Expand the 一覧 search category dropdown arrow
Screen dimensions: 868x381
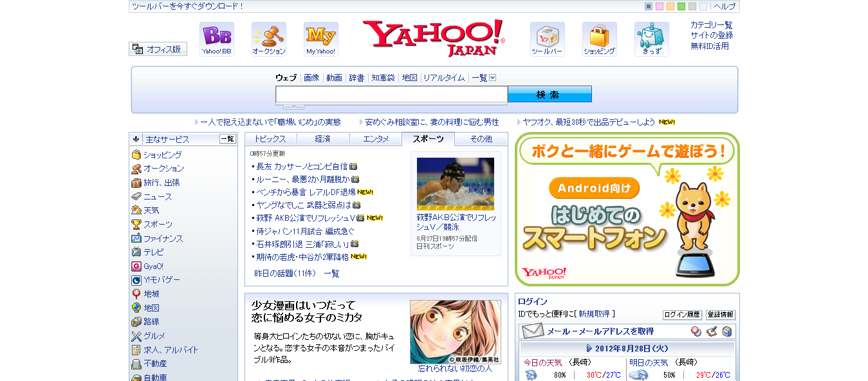[x=493, y=78]
